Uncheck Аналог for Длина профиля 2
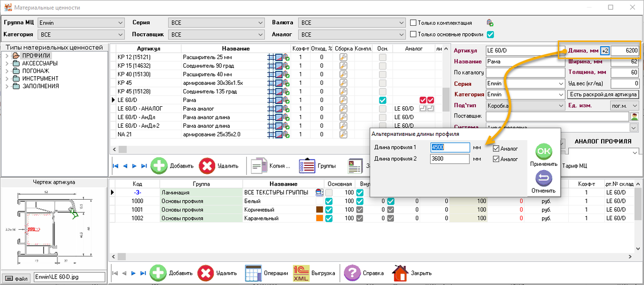Viewport: 644px width, 285px height. (x=496, y=159)
